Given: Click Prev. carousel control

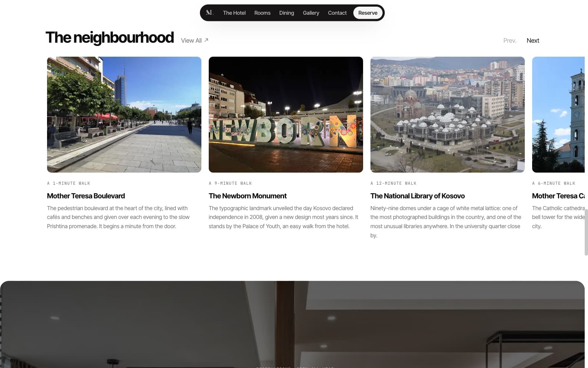Looking at the screenshot, I should pyautogui.click(x=510, y=40).
